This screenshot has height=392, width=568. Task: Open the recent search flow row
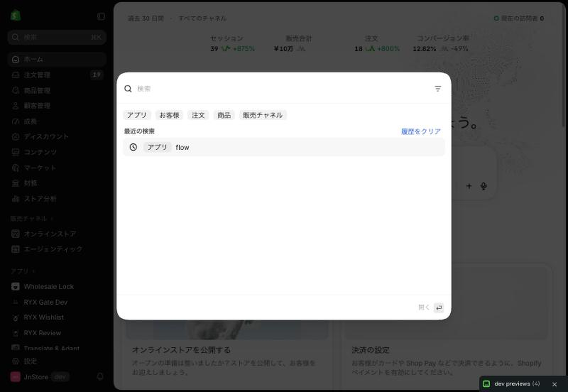[284, 147]
